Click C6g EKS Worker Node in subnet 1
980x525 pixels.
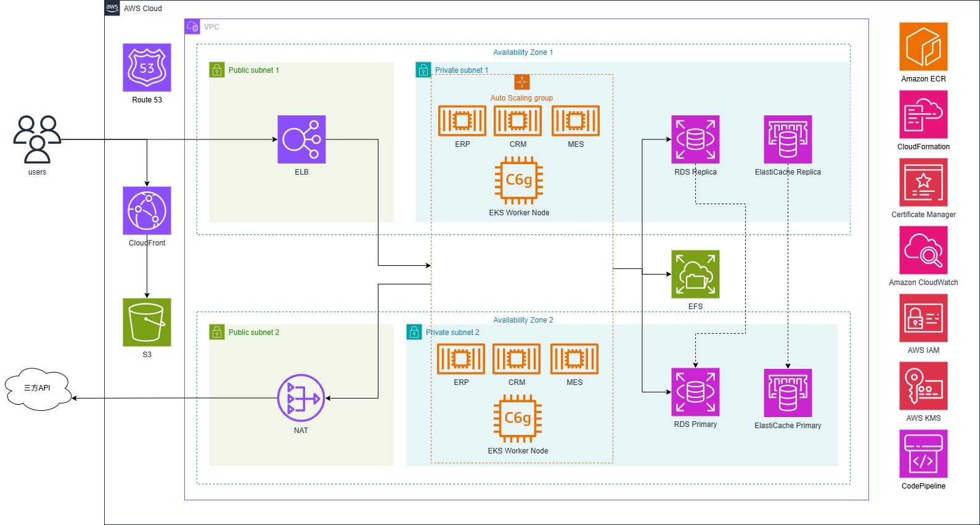(x=519, y=180)
